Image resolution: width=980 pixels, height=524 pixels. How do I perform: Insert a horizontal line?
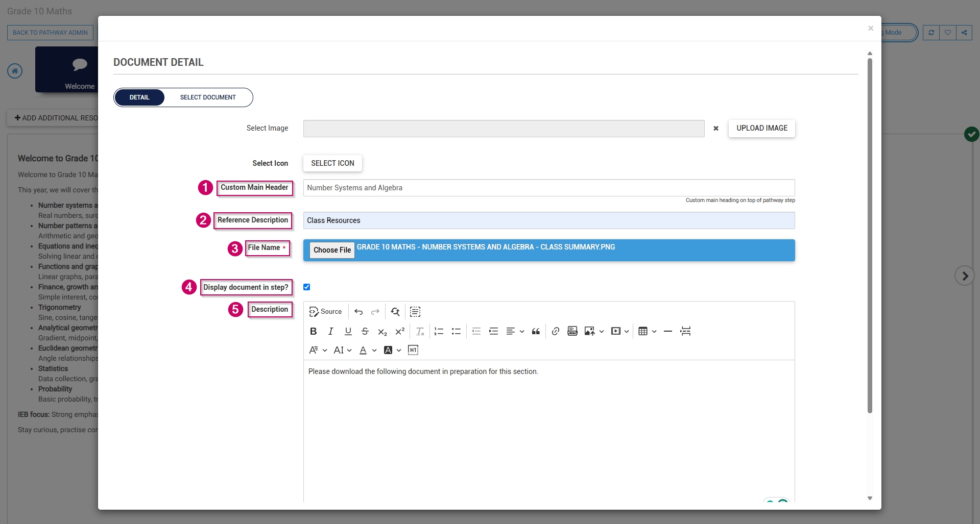[668, 331]
